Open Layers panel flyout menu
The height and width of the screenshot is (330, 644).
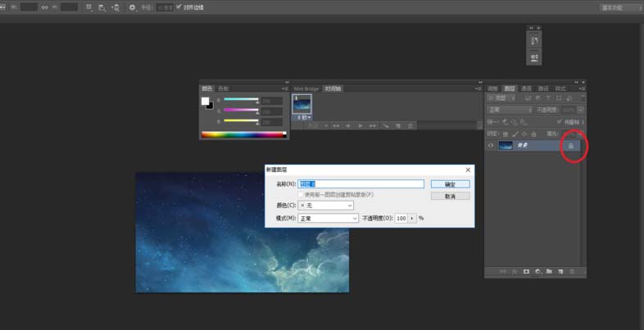point(582,88)
